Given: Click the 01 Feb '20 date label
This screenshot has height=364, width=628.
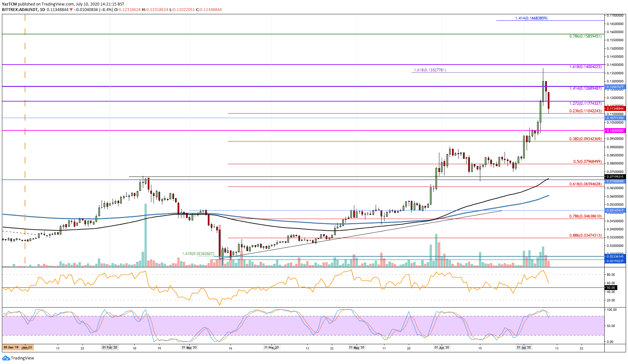Looking at the screenshot, I should [110, 347].
